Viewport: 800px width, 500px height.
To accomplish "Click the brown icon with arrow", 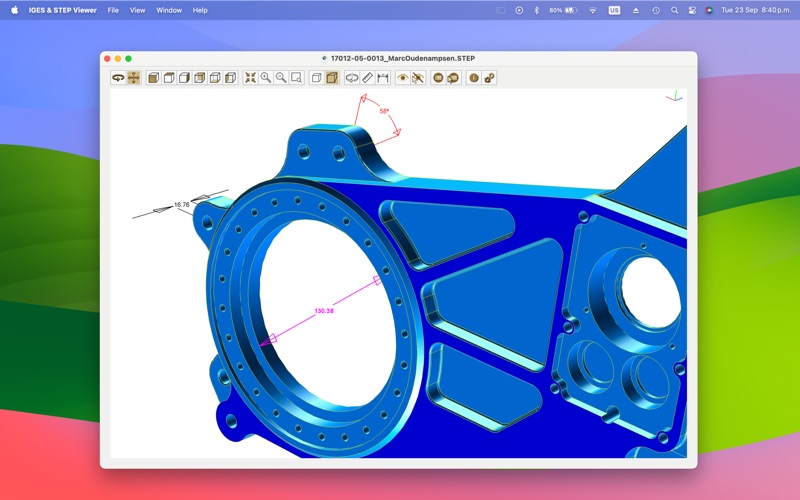I will pos(453,78).
